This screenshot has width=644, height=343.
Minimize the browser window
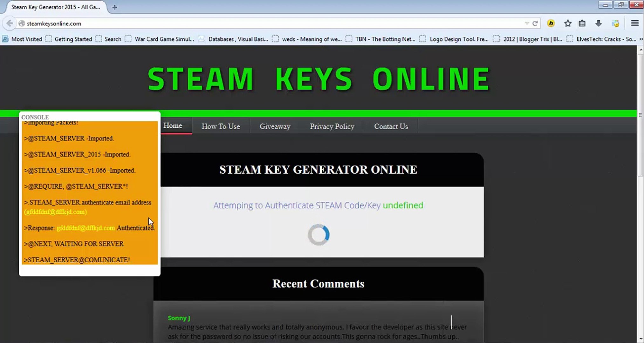pos(605,5)
